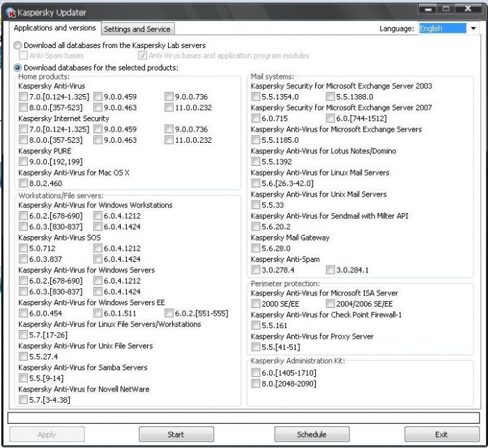Check Kaspersky Anti-Virus 9.0.0.459

point(98,97)
